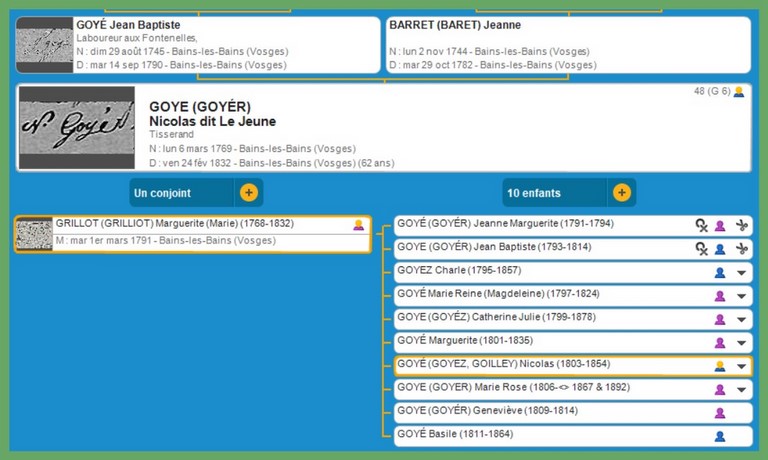Expand Marie Reine (Magdeleine) row arrow
The image size is (768, 460).
click(x=741, y=296)
